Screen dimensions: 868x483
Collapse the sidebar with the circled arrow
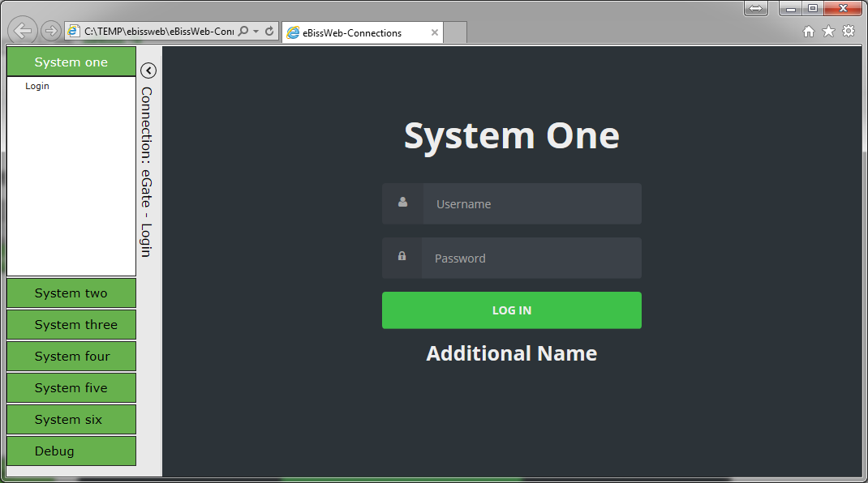pos(148,71)
